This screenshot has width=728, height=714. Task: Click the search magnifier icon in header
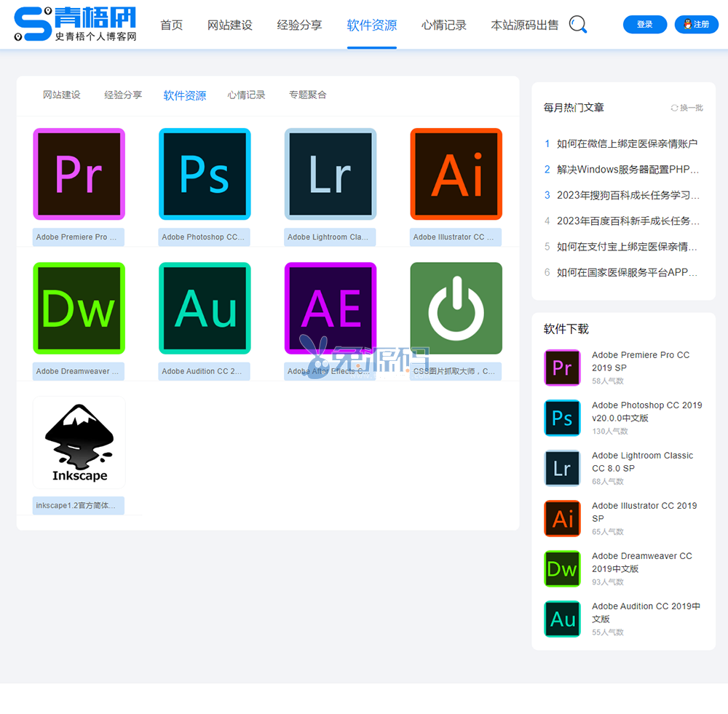pyautogui.click(x=578, y=25)
